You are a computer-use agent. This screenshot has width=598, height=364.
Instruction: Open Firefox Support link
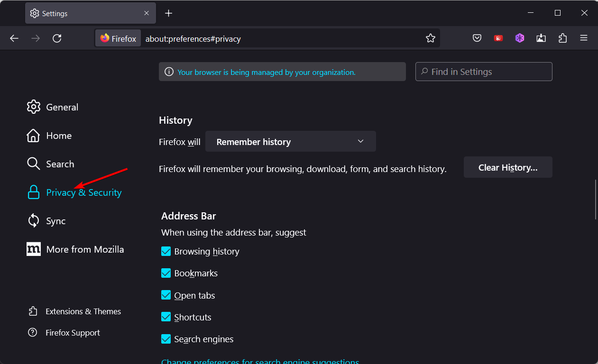point(64,333)
